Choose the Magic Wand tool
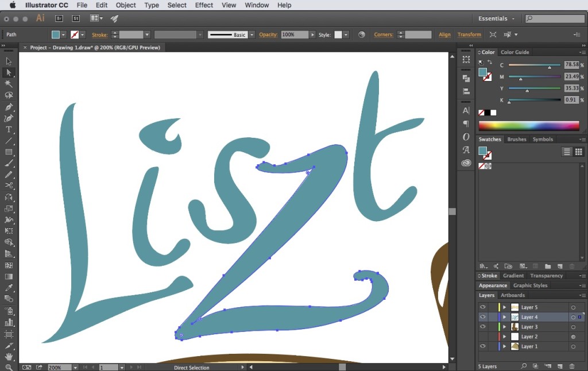 pyautogui.click(x=9, y=84)
